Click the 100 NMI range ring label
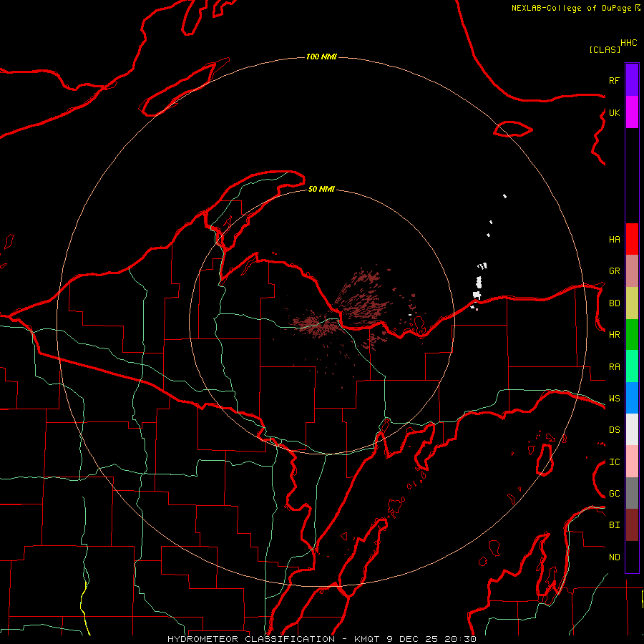The image size is (644, 644). point(321,57)
